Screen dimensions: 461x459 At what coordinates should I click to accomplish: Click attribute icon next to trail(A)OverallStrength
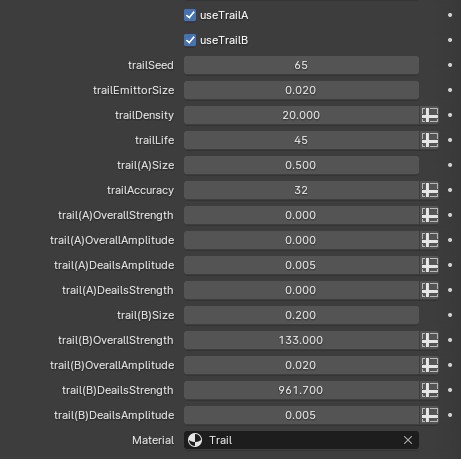[430, 215]
